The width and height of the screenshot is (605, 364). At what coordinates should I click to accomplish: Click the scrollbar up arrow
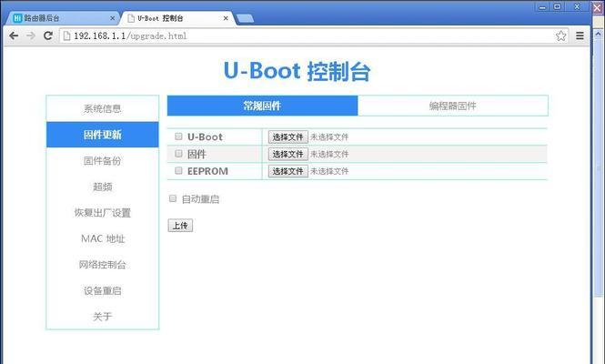(598, 34)
